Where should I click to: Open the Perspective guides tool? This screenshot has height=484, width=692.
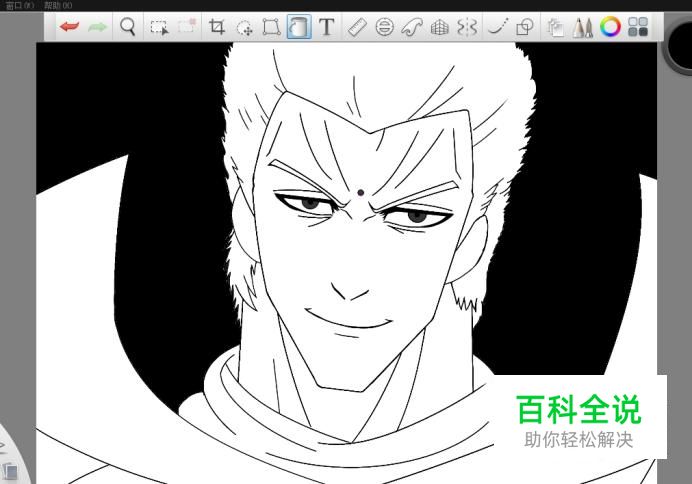440,28
